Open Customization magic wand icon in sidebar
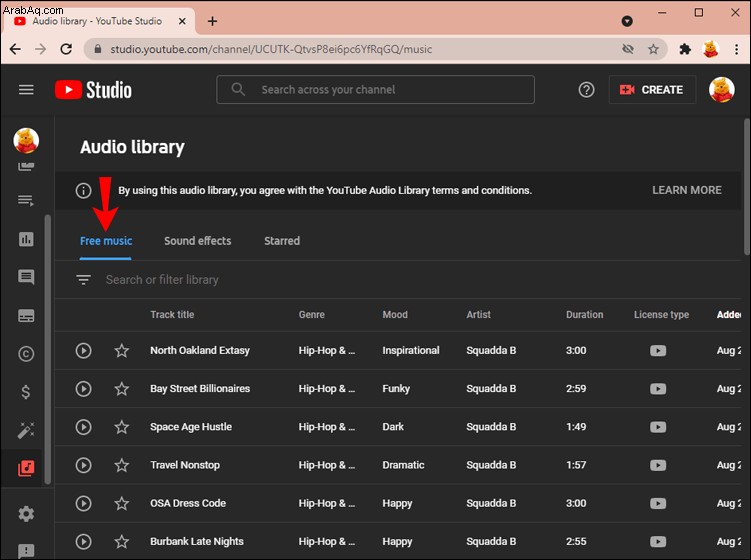Viewport: 751px width, 560px height. [26, 430]
